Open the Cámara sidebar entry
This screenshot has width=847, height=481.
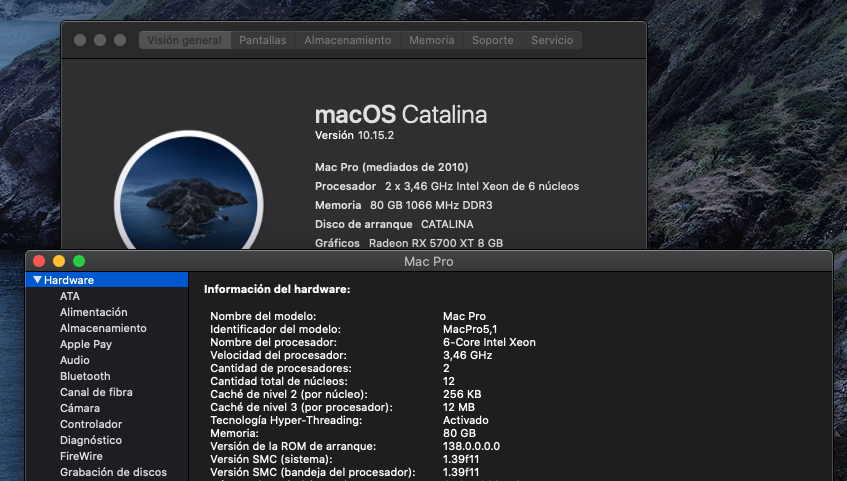coord(80,408)
